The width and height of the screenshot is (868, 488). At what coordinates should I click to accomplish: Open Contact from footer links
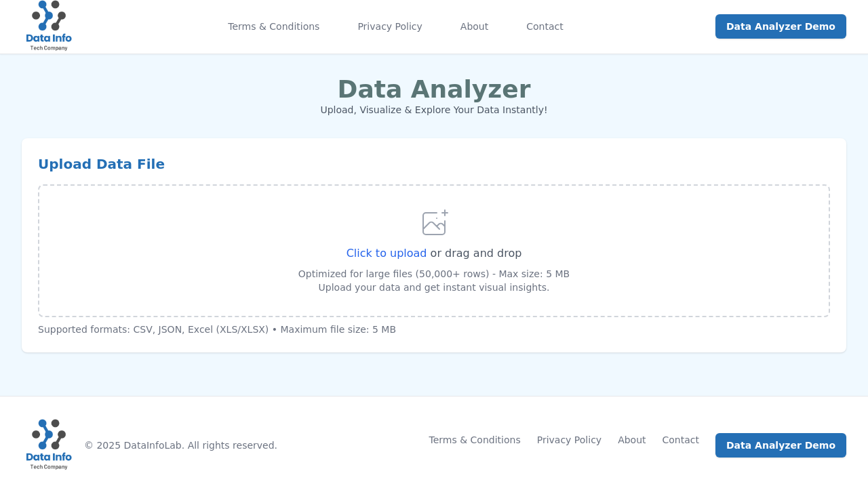click(x=681, y=440)
